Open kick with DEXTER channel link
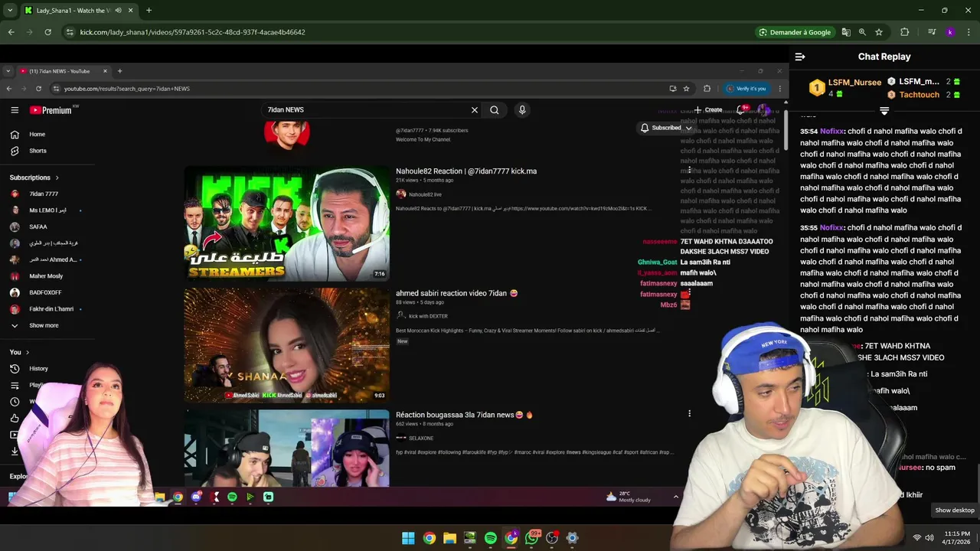 click(x=428, y=316)
